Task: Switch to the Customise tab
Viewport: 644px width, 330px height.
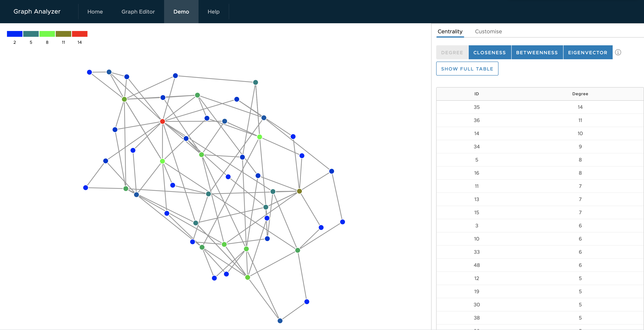Action: click(488, 32)
